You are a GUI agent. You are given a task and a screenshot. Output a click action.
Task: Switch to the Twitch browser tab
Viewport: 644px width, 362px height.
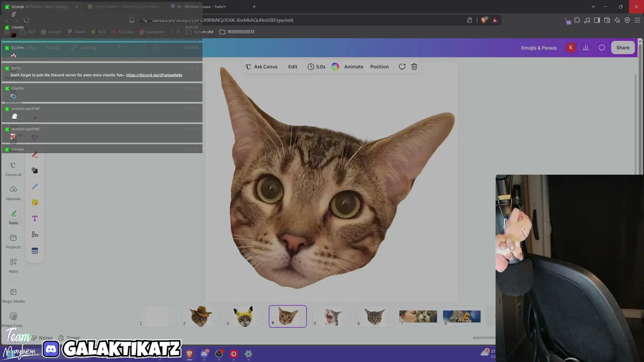pyautogui.click(x=206, y=7)
